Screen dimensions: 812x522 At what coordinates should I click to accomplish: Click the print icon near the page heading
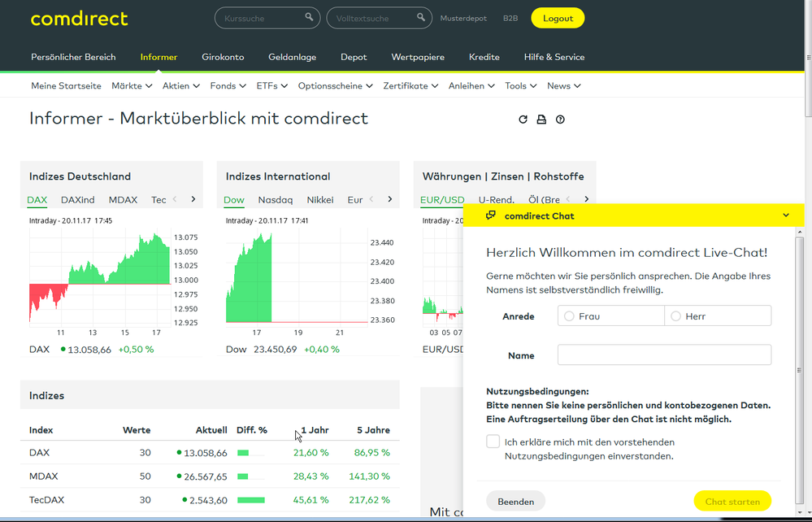(x=541, y=119)
